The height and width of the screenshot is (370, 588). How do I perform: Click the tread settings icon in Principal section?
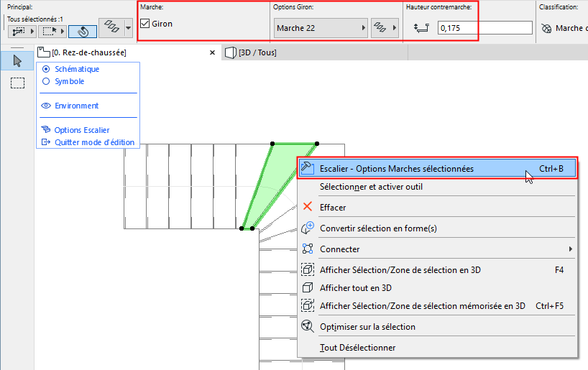(111, 27)
